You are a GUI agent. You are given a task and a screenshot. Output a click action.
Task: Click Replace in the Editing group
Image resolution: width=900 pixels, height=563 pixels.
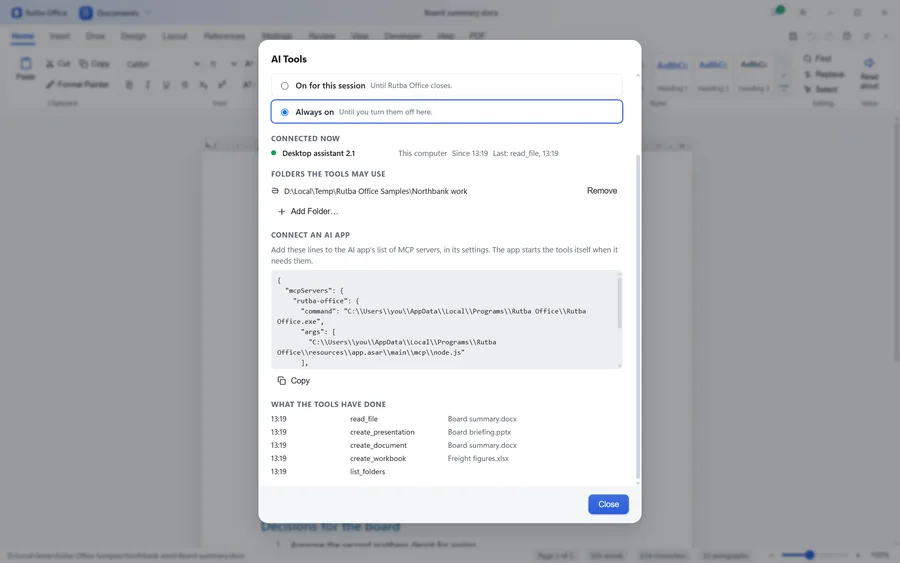click(x=824, y=74)
